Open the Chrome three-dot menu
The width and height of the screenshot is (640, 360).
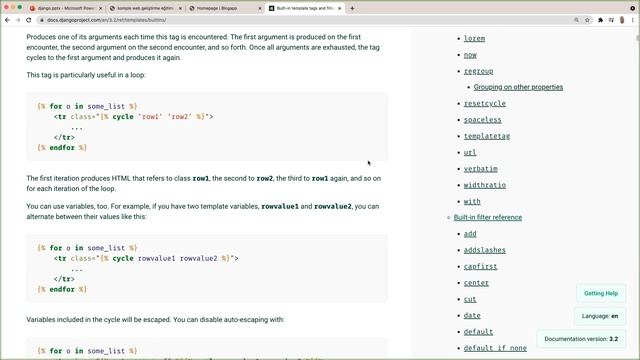click(633, 20)
